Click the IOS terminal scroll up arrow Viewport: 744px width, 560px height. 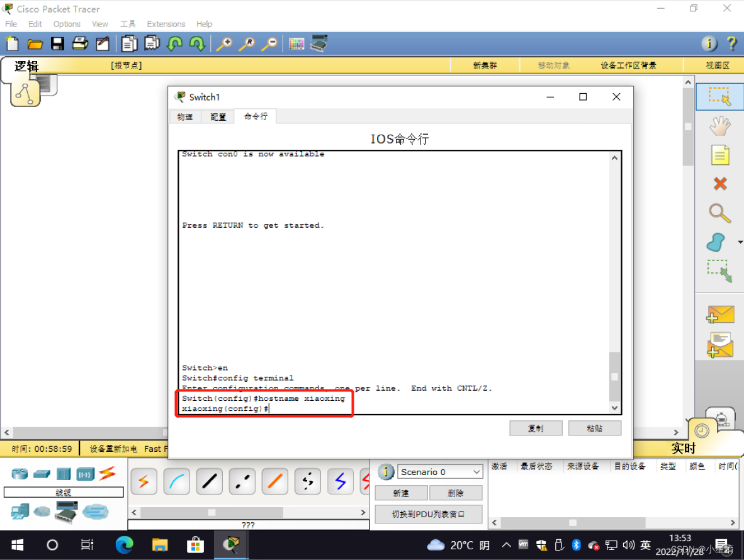[x=614, y=158]
